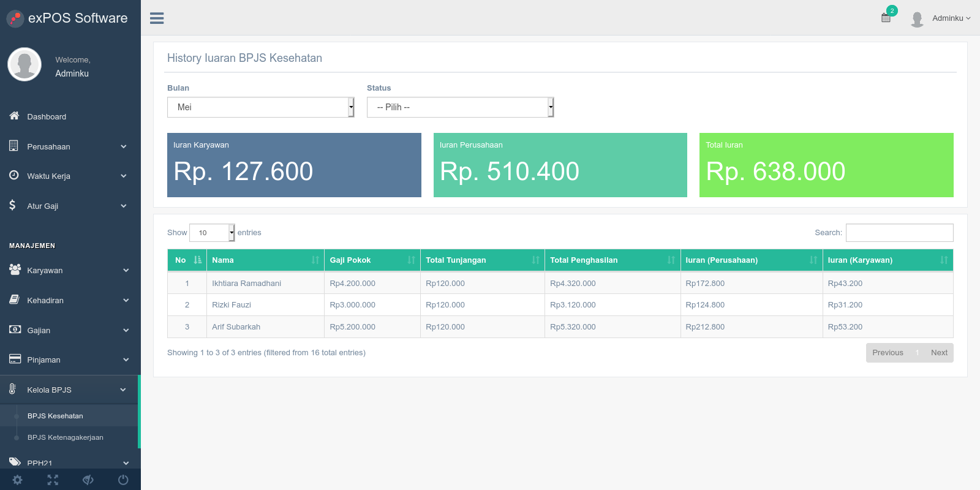The image size is (980, 490).
Task: Open the Adminku user menu
Action: coord(941,18)
